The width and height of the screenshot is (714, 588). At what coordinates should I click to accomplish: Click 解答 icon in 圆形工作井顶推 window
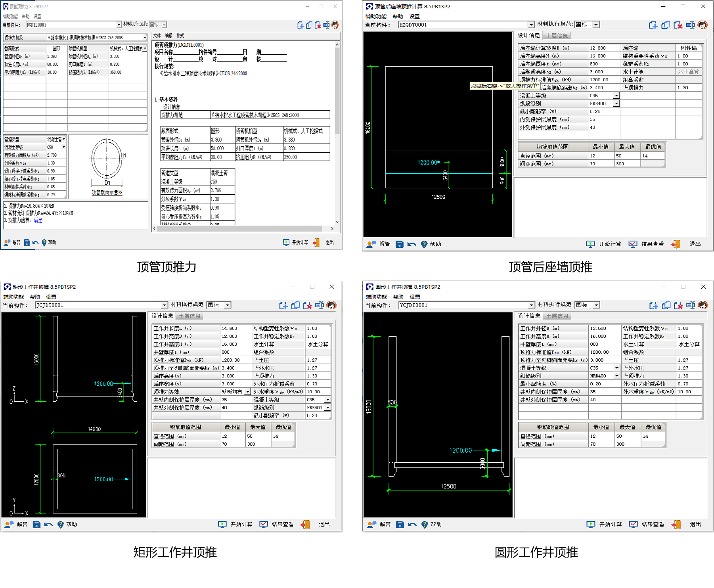tap(371, 525)
